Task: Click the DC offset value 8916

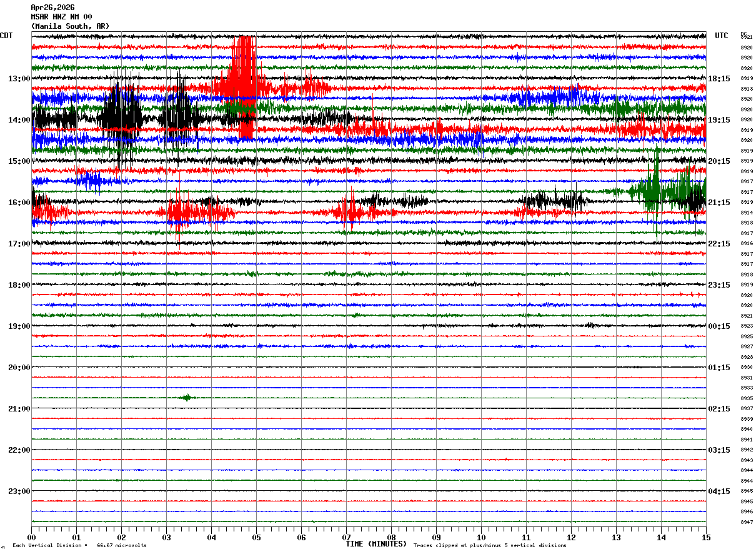Action: (747, 244)
